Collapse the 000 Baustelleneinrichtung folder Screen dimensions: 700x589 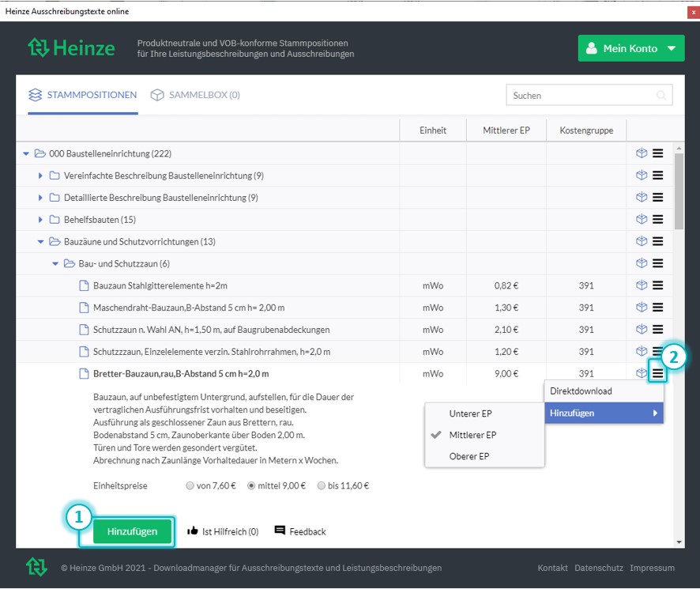[x=26, y=153]
